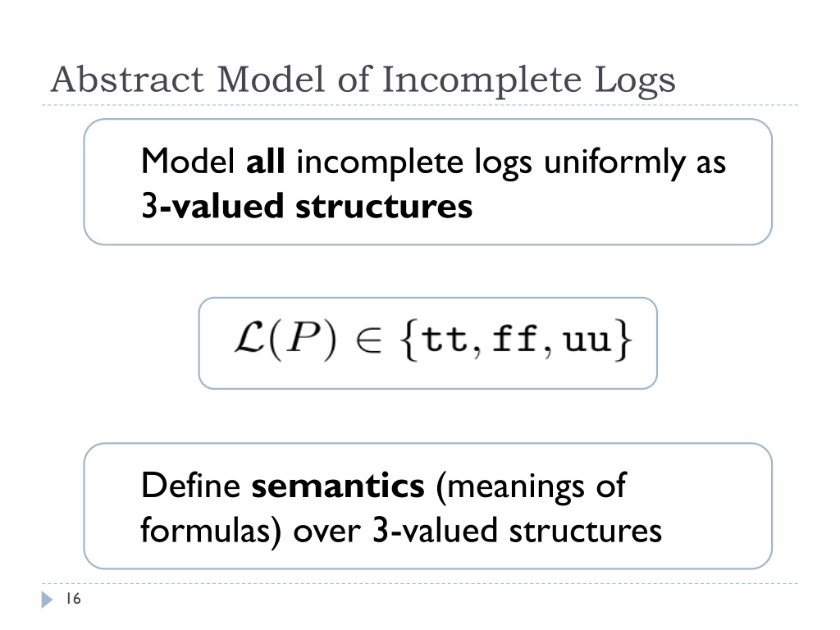
Task: Select the formula box in the middle
Action: 427,344
